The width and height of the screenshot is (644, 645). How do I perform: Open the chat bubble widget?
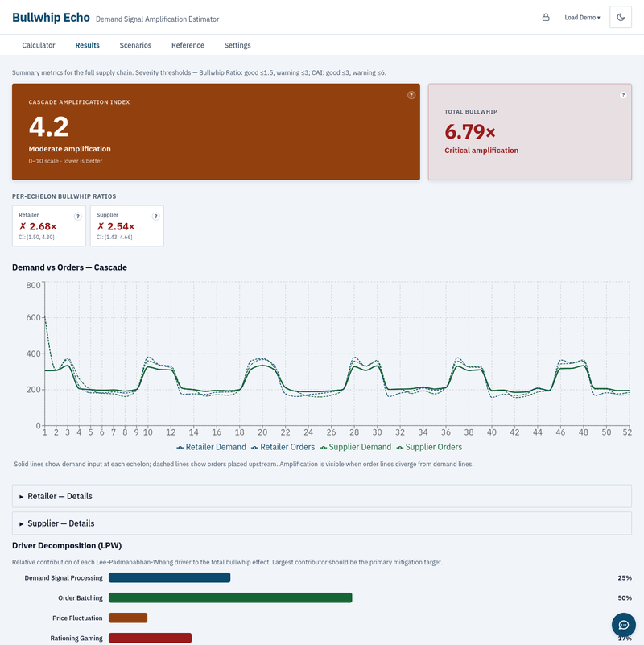623,625
